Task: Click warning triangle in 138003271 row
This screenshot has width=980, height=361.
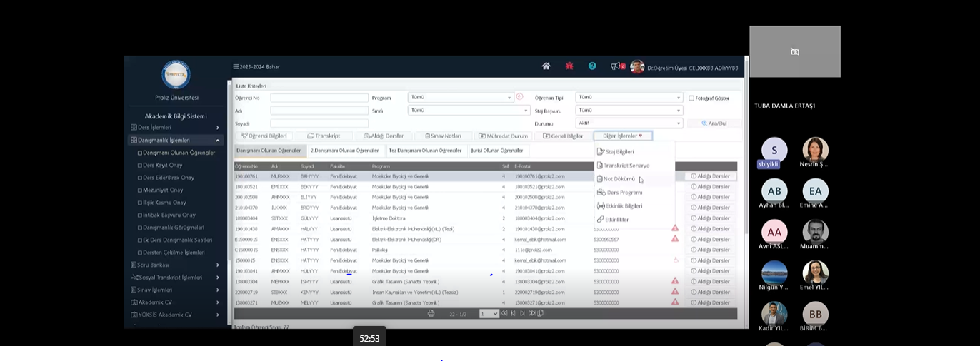Action: (675, 302)
